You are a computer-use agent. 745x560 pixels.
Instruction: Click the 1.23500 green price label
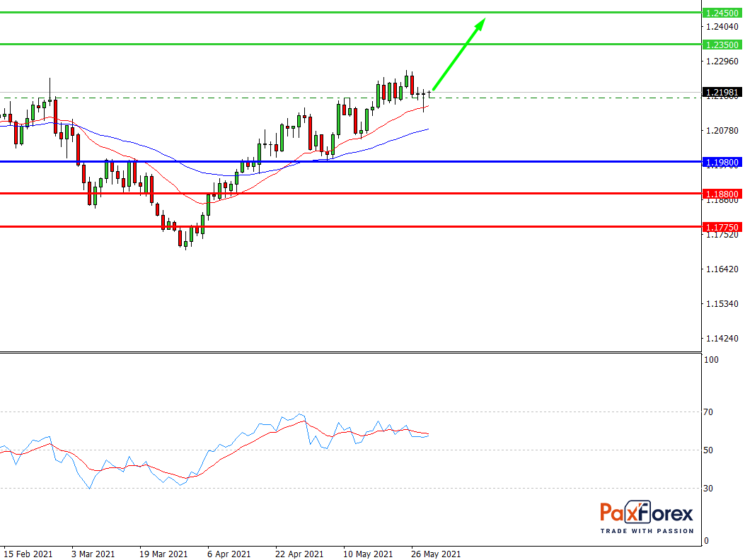[x=722, y=45]
